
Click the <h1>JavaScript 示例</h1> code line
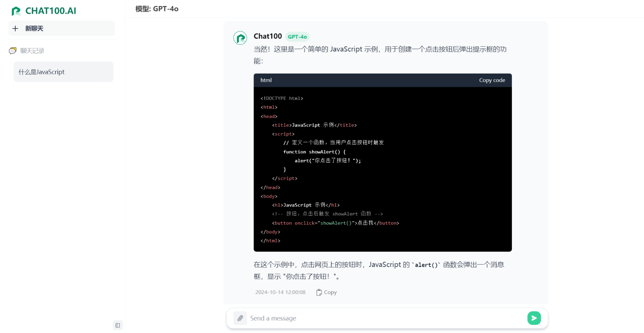(306, 205)
